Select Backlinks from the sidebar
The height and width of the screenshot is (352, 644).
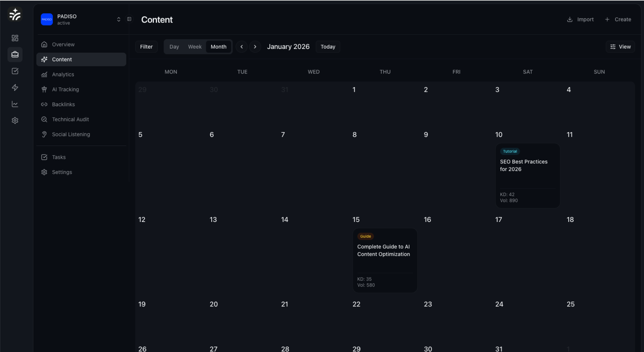click(x=63, y=104)
